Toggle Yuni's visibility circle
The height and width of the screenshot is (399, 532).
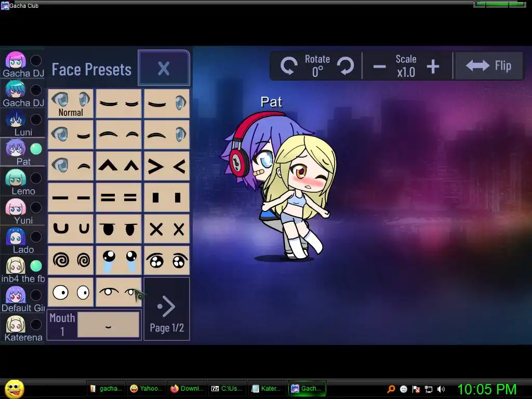36,207
